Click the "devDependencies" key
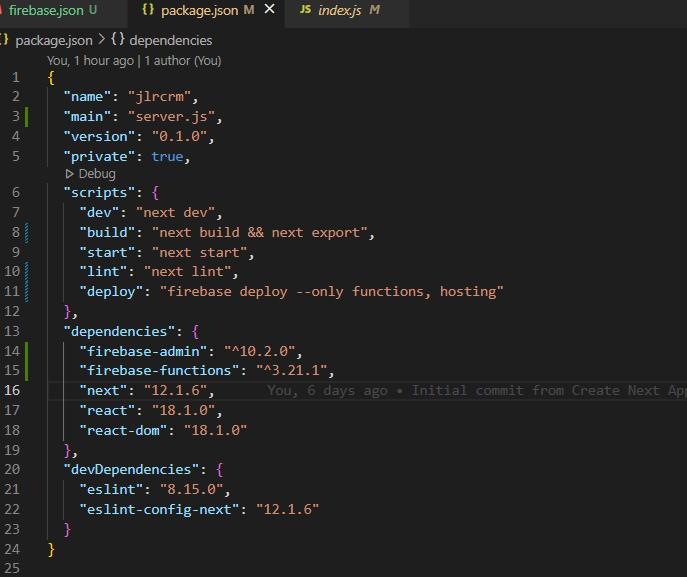Viewport: 687px width, 577px height. (x=131, y=470)
